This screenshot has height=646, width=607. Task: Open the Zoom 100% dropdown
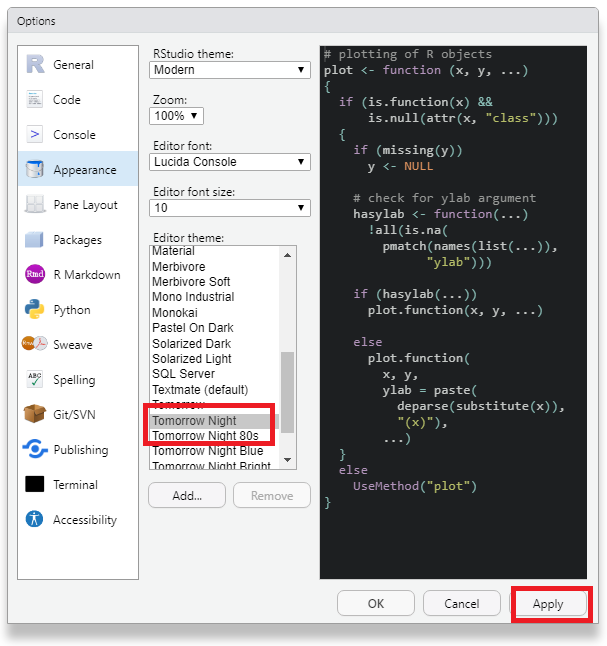point(176,116)
